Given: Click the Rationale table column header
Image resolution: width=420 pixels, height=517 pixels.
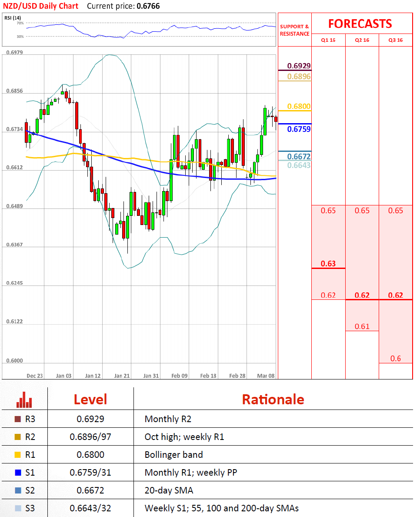Looking at the screenshot, I should pos(273,399).
